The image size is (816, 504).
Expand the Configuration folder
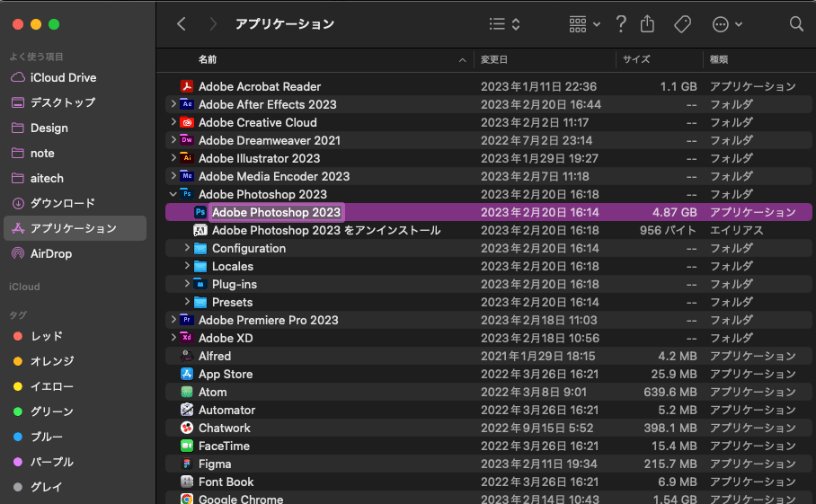(187, 248)
